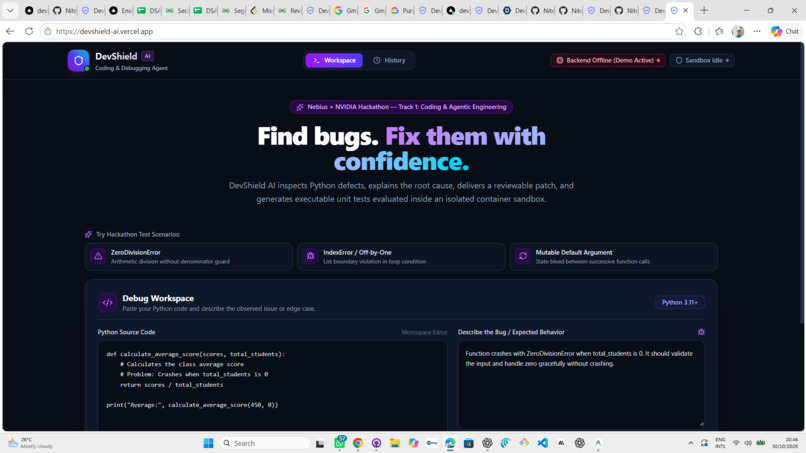Open the browser Settings and more menu
Image resolution: width=806 pixels, height=453 pixels.
tap(757, 31)
